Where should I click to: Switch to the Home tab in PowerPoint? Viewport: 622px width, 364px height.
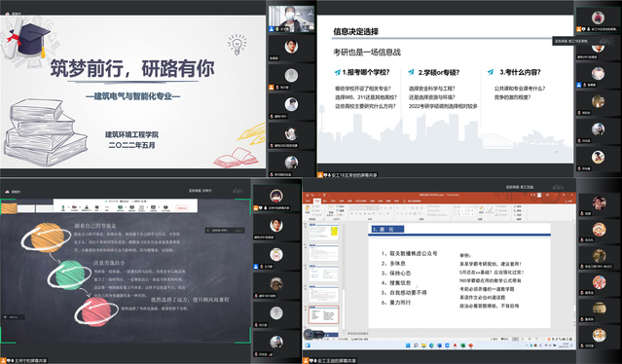coord(317,201)
